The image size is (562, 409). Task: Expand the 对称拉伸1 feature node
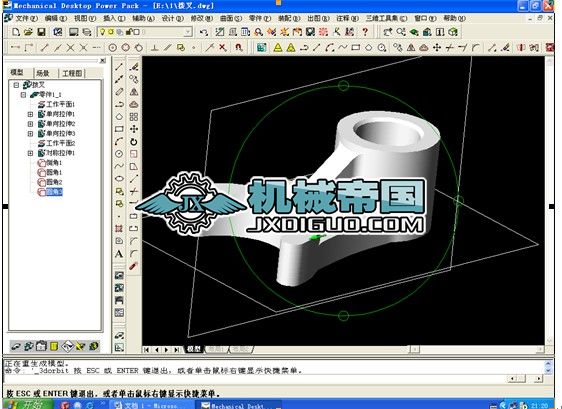coord(30,153)
